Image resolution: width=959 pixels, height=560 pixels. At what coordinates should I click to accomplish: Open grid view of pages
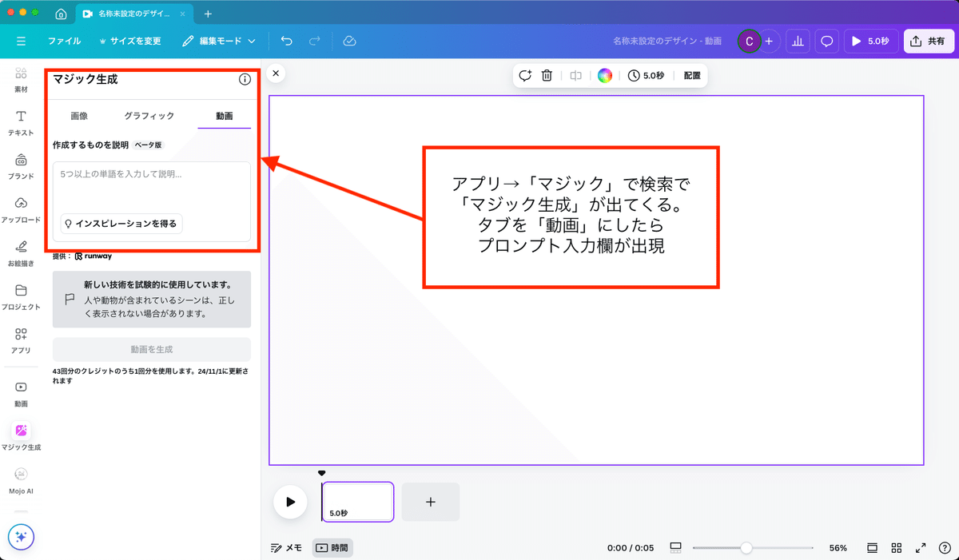897,548
